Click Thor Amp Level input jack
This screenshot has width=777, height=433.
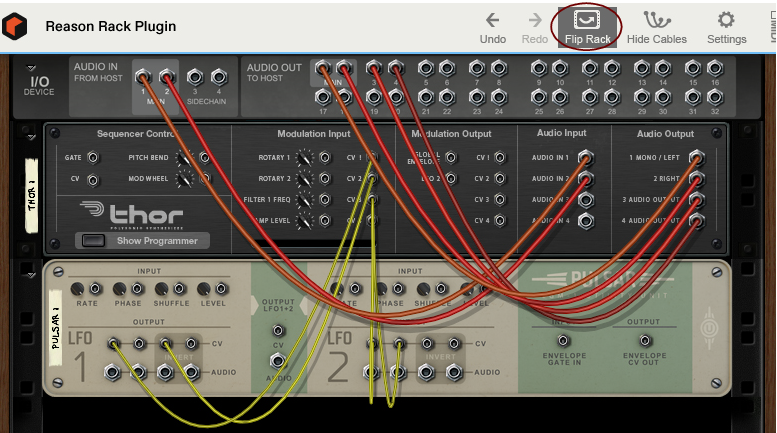point(325,220)
